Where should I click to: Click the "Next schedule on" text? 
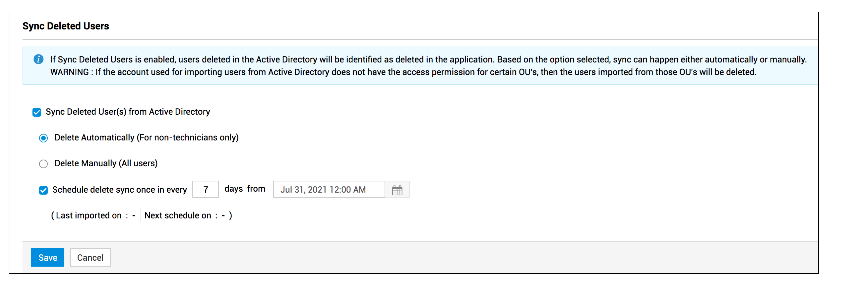pos(178,215)
